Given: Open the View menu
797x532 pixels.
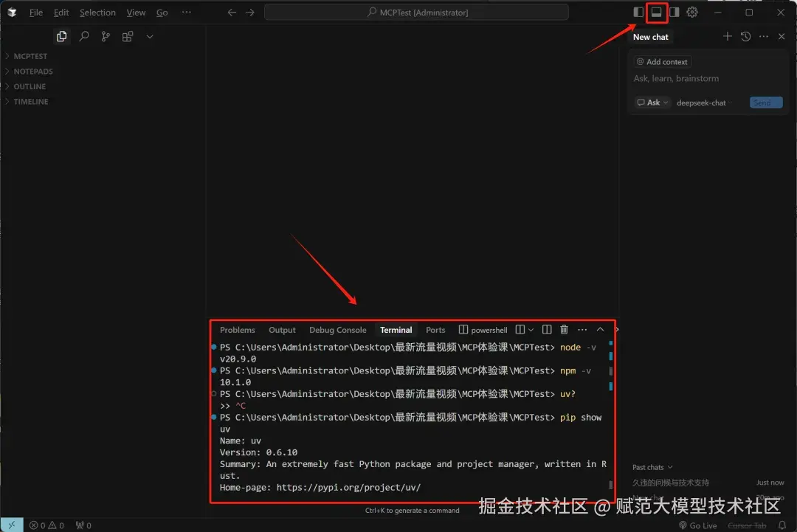Looking at the screenshot, I should click(x=136, y=13).
